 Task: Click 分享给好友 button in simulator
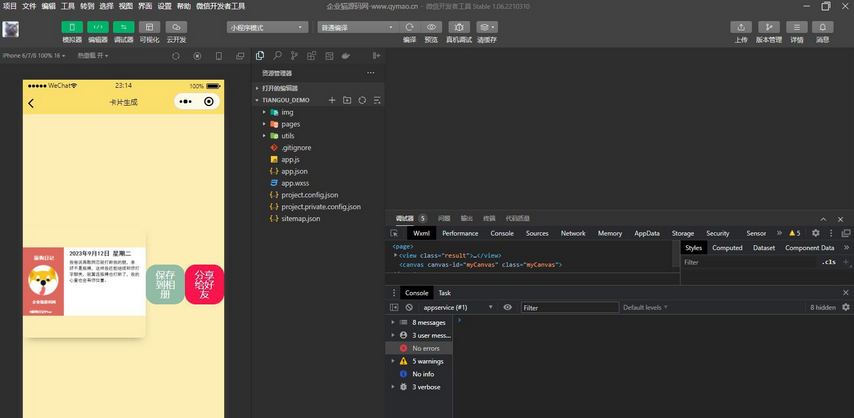204,284
